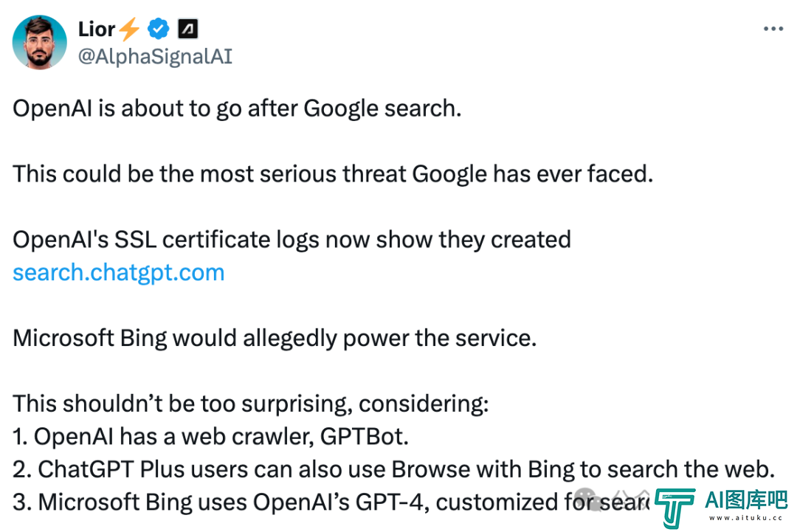Click the line about most serious threat

pyautogui.click(x=333, y=174)
